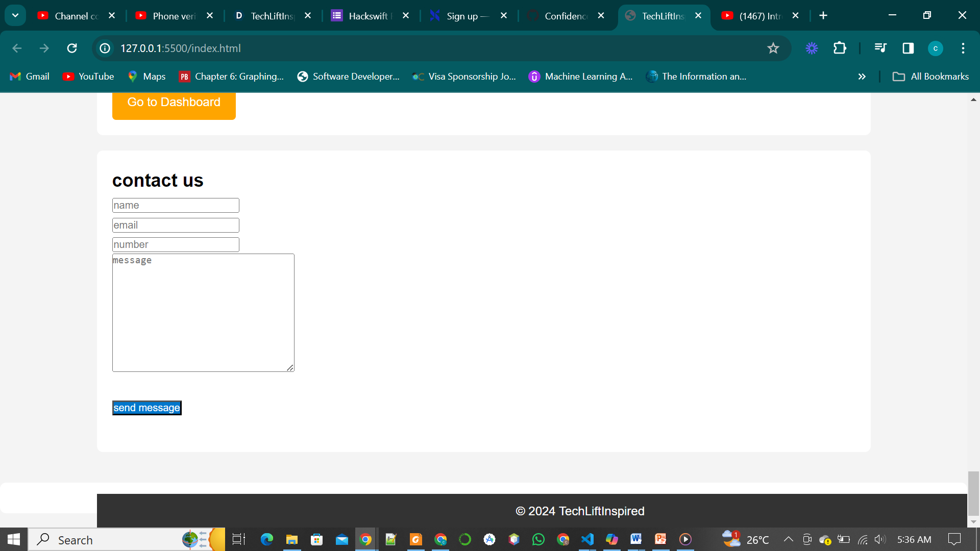This screenshot has height=551, width=980.
Task: Switch to the Hackswift tab
Action: [x=369, y=16]
